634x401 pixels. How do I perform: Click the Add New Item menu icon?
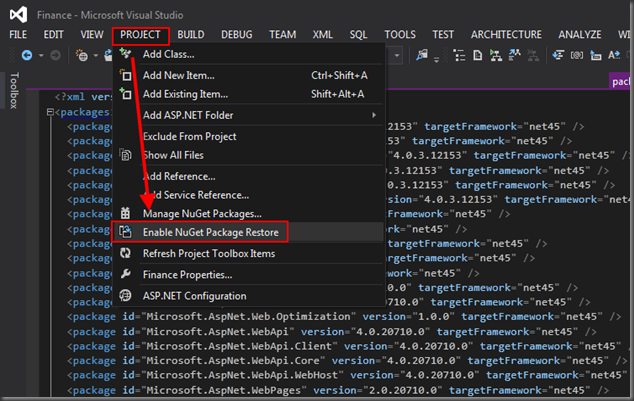pos(125,75)
